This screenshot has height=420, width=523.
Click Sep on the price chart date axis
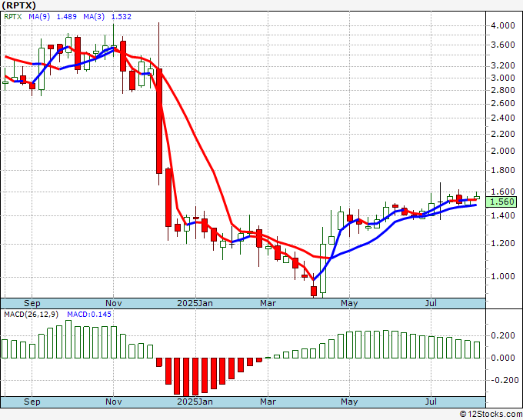click(32, 303)
